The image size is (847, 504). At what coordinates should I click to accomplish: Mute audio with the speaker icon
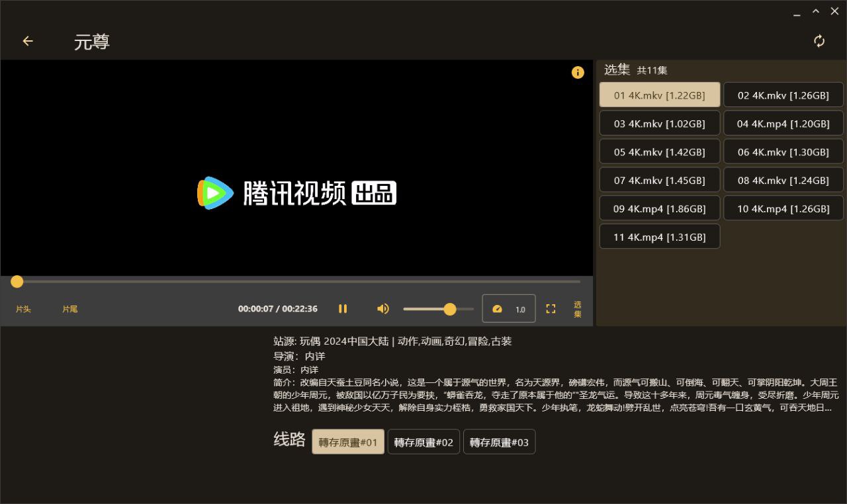tap(382, 309)
